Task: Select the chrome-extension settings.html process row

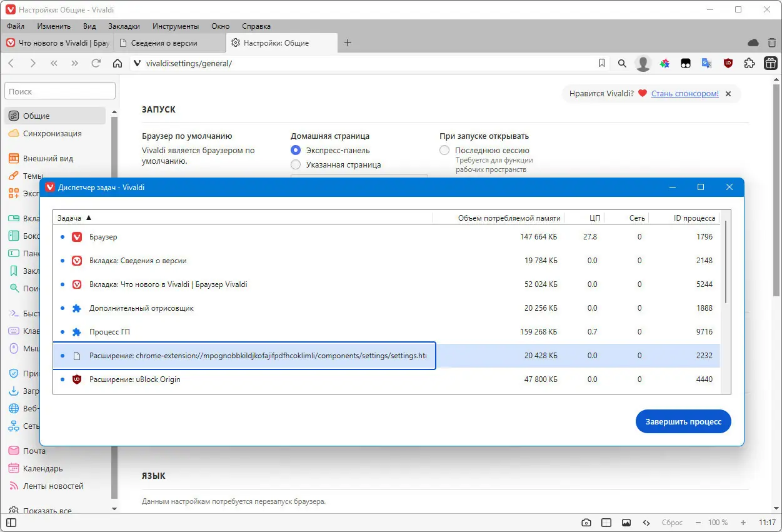Action: (x=386, y=356)
